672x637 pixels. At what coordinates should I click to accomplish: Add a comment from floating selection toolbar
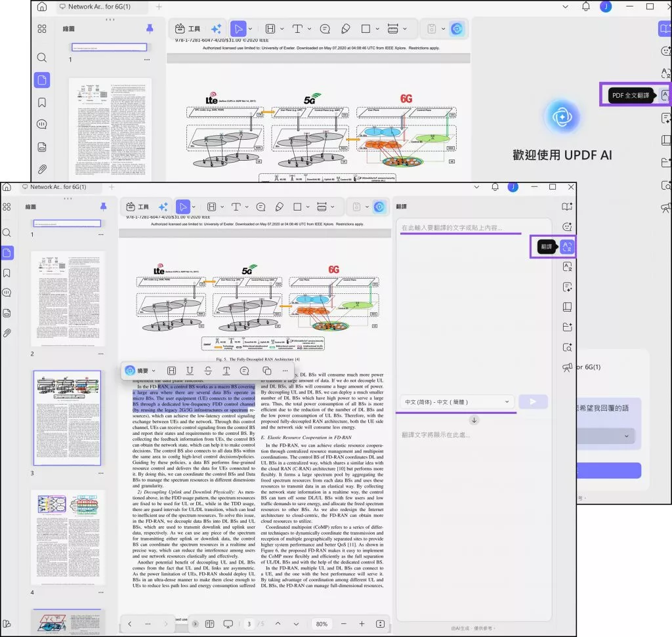tap(244, 371)
